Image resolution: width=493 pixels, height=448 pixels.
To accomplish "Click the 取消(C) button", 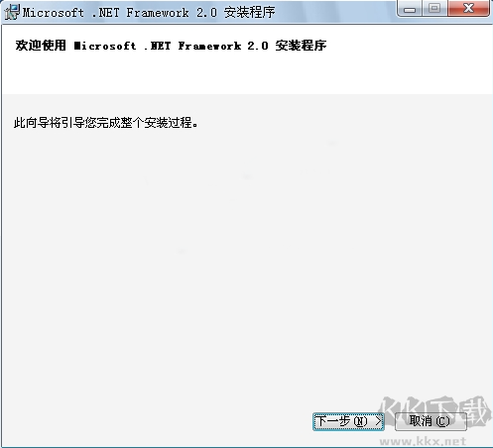I will tap(431, 421).
